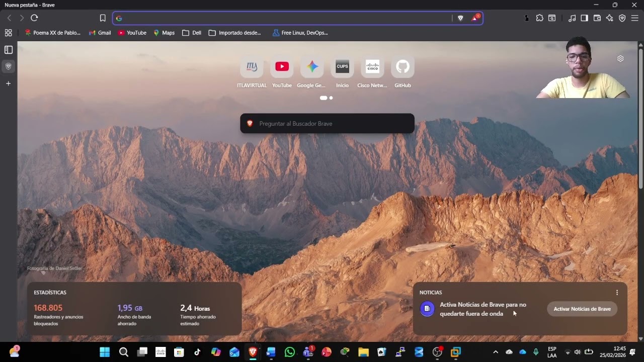Select the active Brave tab in vertical strip
Viewport: 644px width, 362px height.
pos(9,66)
